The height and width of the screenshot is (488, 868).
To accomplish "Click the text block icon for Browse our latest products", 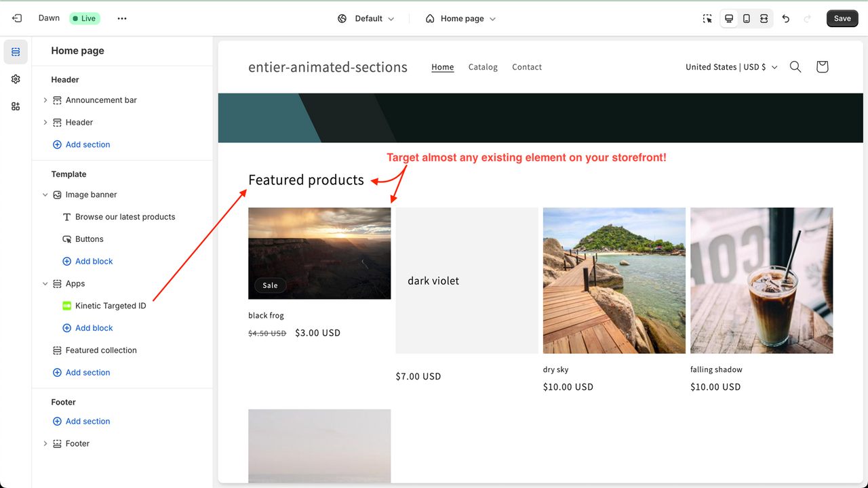I will pos(67,217).
